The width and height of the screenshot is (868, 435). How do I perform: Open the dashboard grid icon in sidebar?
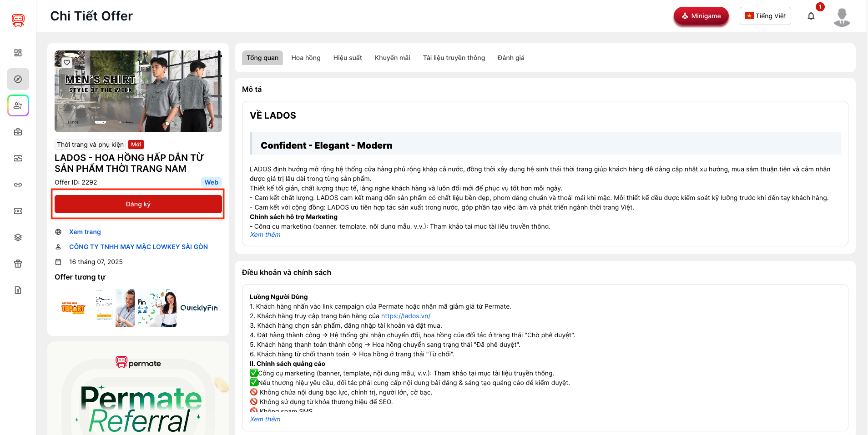18,53
